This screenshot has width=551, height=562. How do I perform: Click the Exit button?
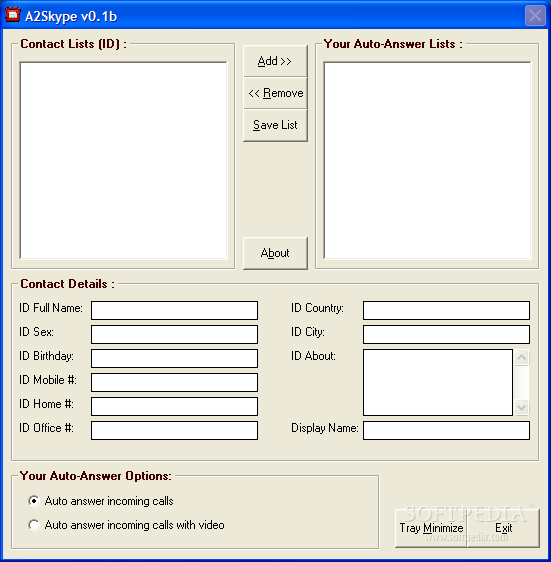[x=503, y=528]
